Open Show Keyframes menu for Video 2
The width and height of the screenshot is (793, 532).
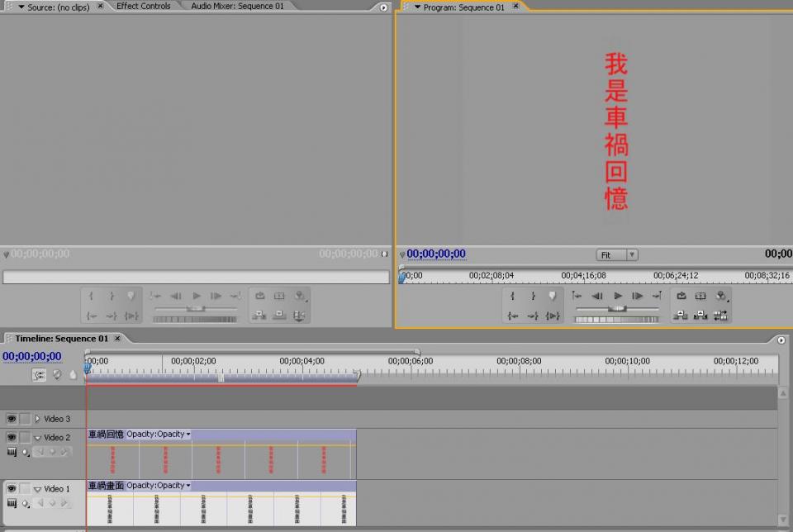pos(26,452)
